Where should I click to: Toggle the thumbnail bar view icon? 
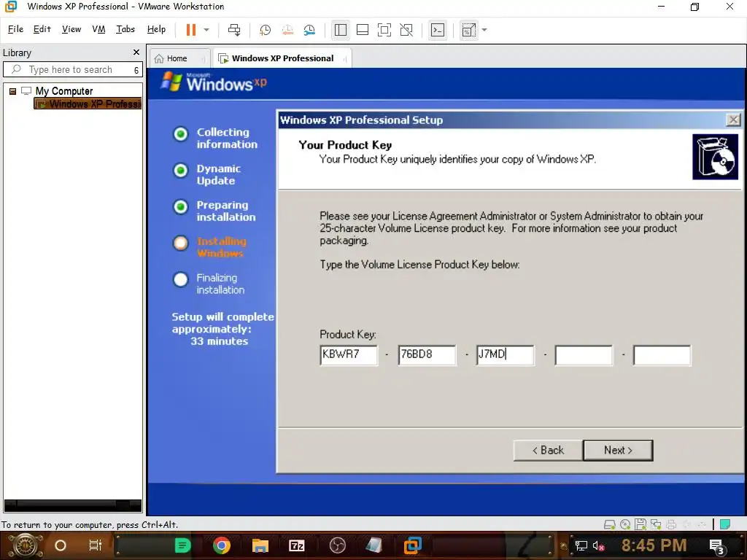(x=363, y=30)
